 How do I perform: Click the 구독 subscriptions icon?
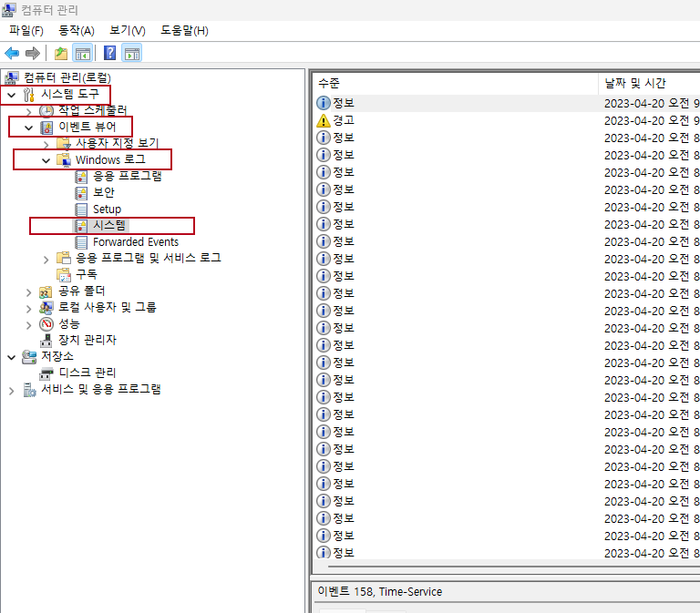(64, 275)
